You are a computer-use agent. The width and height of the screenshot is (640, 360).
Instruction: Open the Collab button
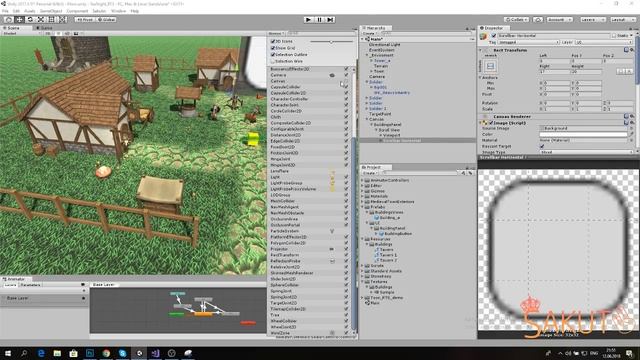517,19
